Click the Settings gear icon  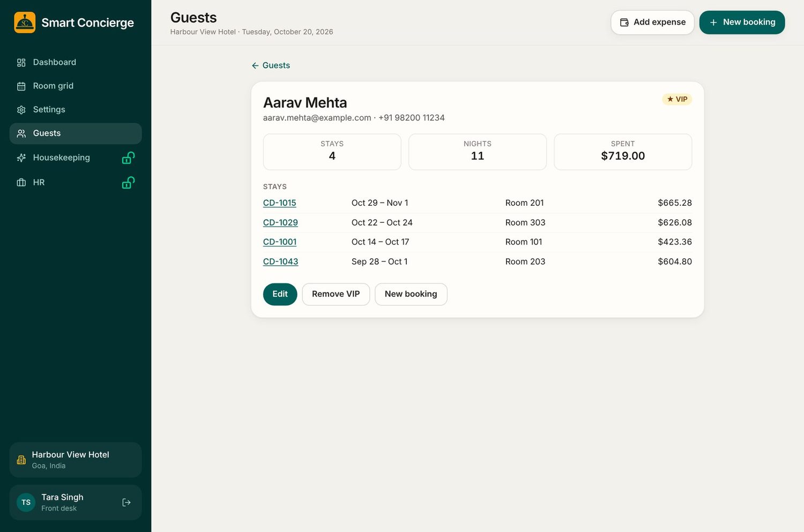[21, 110]
